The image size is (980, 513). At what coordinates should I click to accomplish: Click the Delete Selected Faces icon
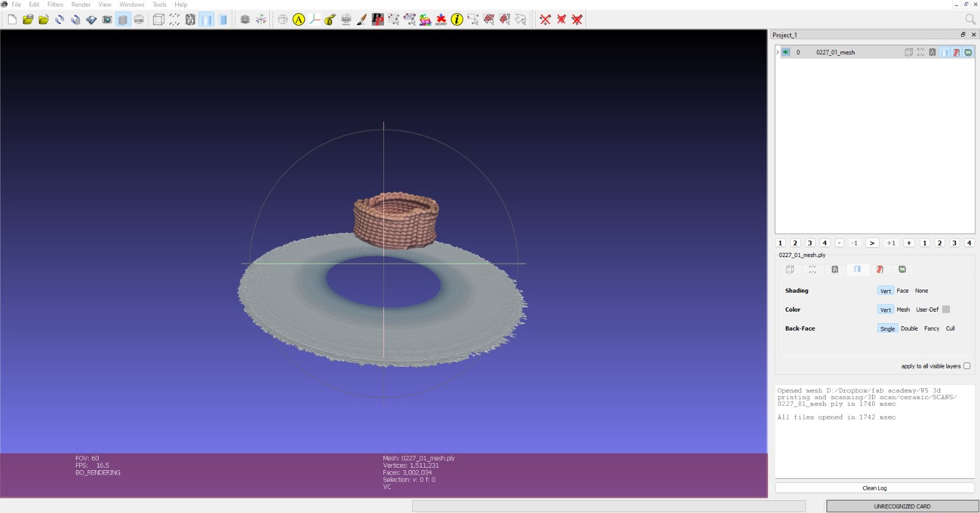click(561, 20)
